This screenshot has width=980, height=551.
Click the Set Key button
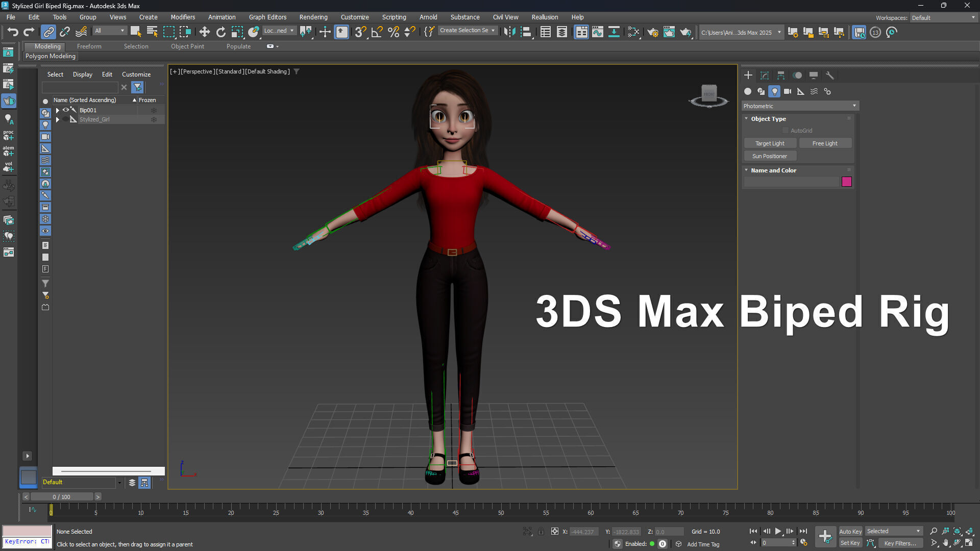(850, 543)
